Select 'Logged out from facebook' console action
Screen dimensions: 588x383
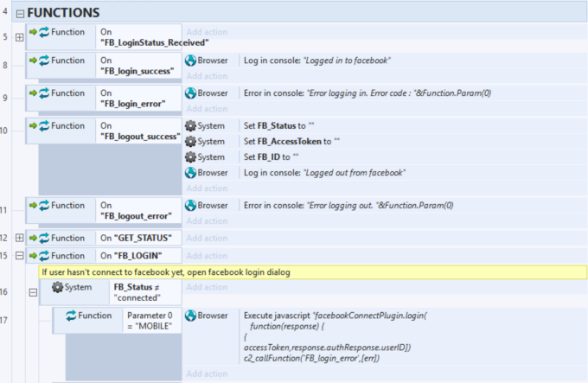325,173
